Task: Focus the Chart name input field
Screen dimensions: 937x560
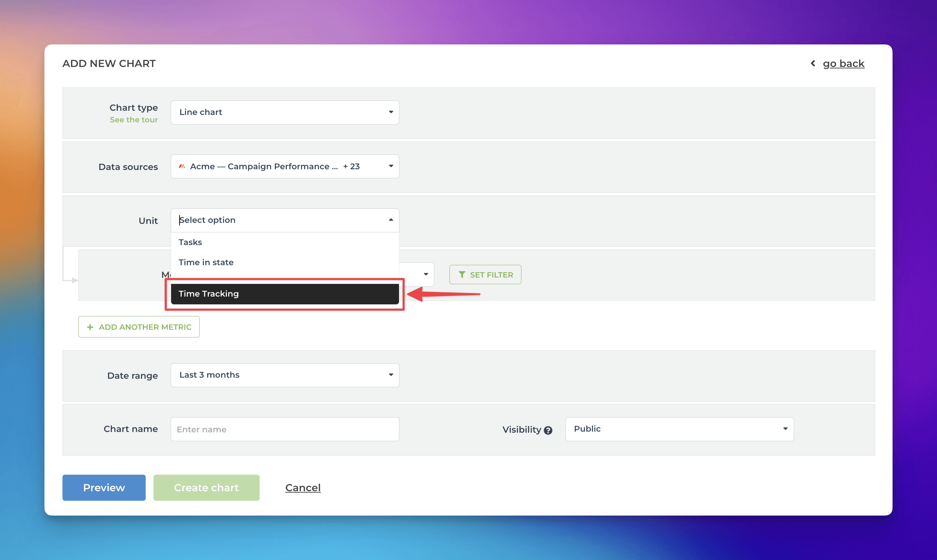Action: (285, 429)
